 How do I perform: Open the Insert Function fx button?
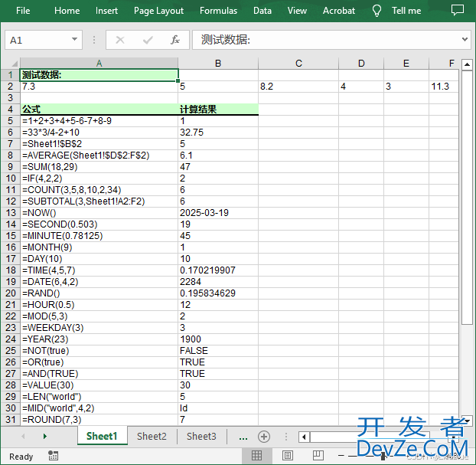point(175,40)
